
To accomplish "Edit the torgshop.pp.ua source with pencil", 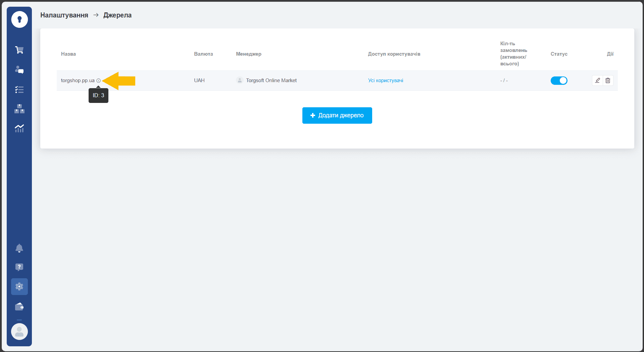I will 597,80.
